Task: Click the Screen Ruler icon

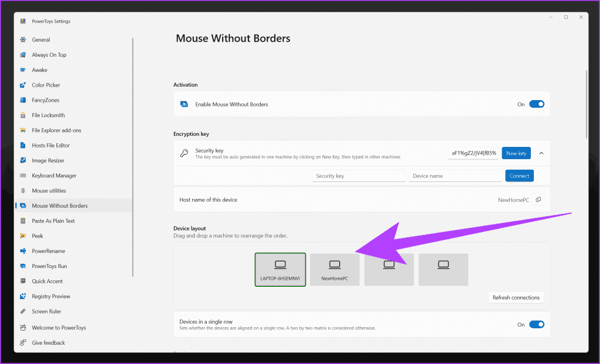Action: pyautogui.click(x=23, y=311)
